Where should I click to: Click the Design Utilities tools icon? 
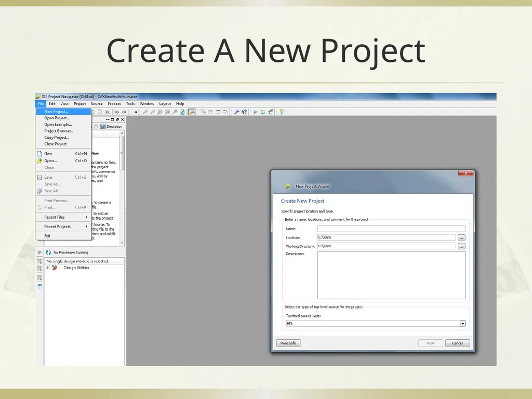(54, 268)
